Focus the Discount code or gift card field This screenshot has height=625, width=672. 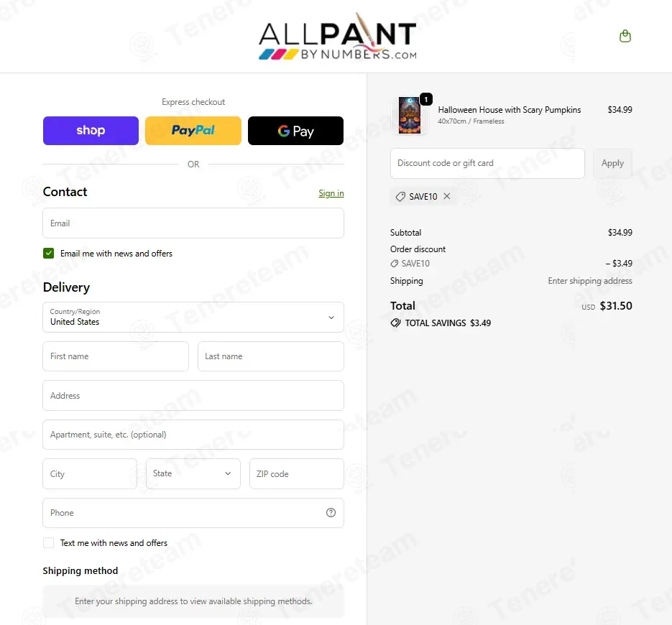(x=487, y=163)
